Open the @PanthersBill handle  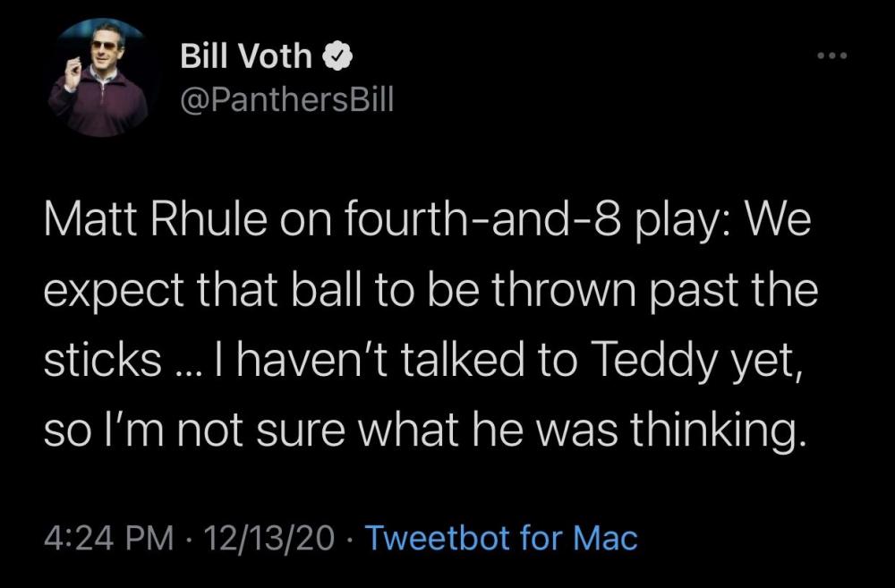[287, 99]
